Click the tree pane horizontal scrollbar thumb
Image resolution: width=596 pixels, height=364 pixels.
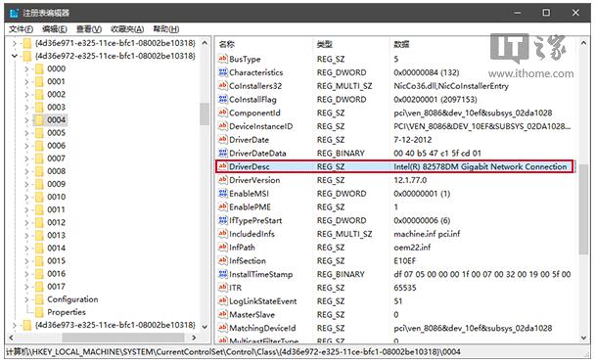123,338
